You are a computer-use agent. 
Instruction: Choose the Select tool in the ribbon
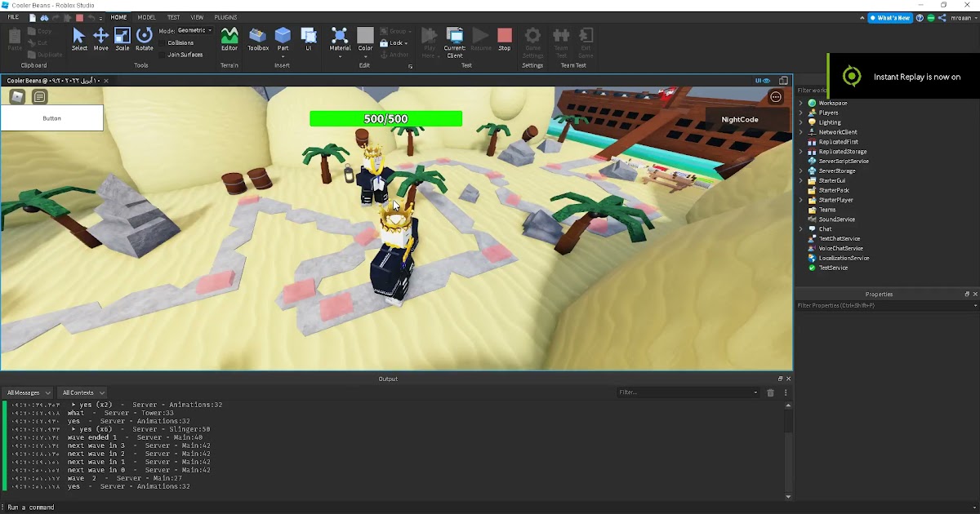pos(79,38)
